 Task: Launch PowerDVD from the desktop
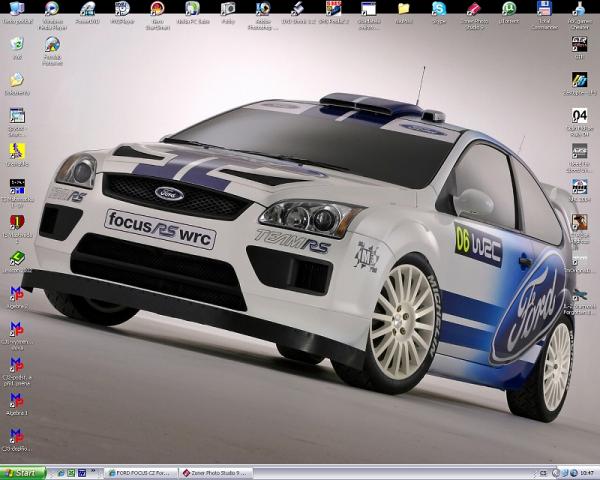[87, 10]
